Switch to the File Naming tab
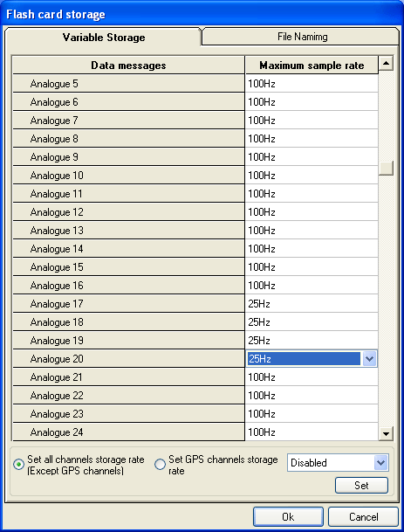The width and height of the screenshot is (404, 532). [302, 37]
